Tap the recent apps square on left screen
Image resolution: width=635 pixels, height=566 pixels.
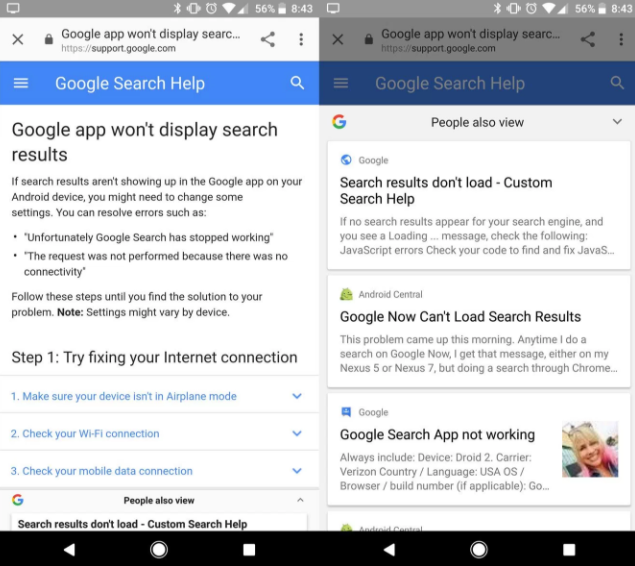coord(249,549)
